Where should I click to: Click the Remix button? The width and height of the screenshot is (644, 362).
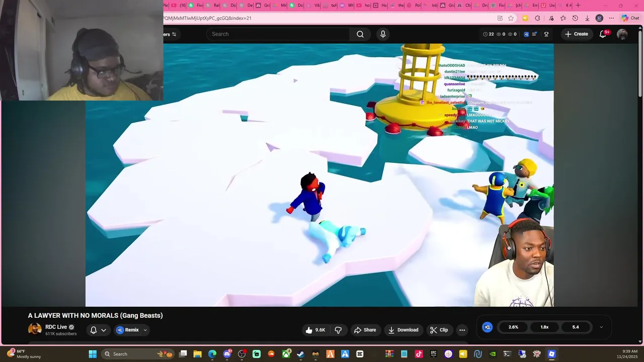pyautogui.click(x=128, y=330)
